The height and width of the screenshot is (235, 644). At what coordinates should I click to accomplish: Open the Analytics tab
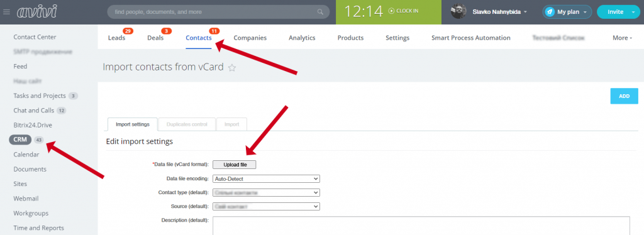302,38
